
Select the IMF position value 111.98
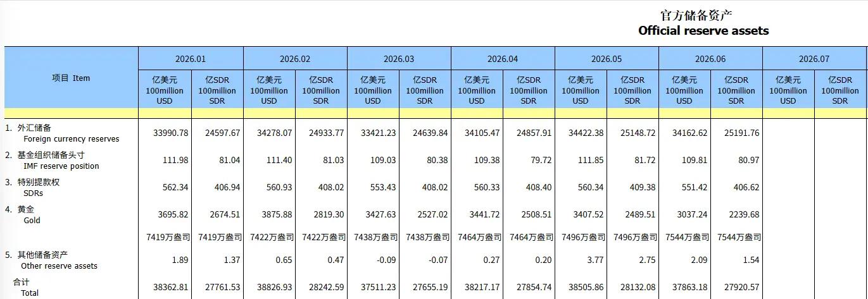(175, 160)
